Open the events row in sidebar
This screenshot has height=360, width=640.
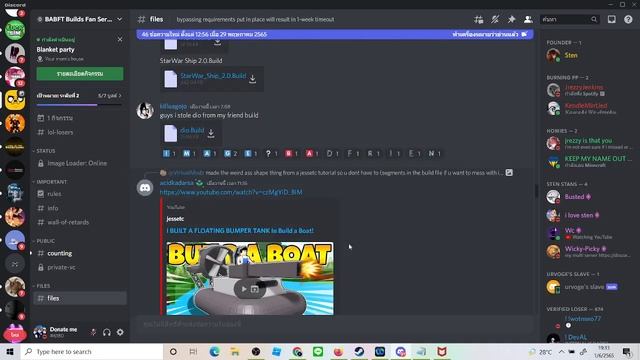click(80, 118)
